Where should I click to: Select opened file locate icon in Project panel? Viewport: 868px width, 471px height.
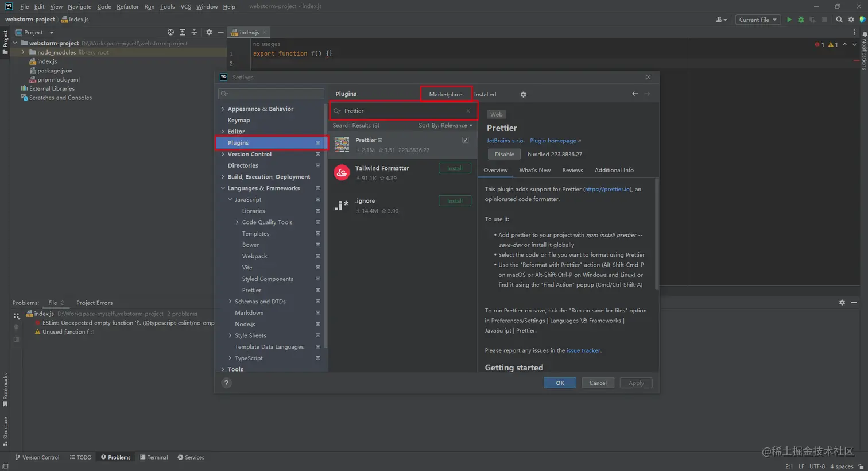click(x=170, y=32)
